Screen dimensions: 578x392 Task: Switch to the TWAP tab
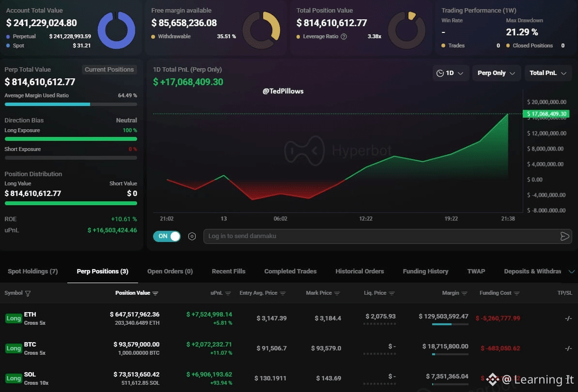click(476, 271)
